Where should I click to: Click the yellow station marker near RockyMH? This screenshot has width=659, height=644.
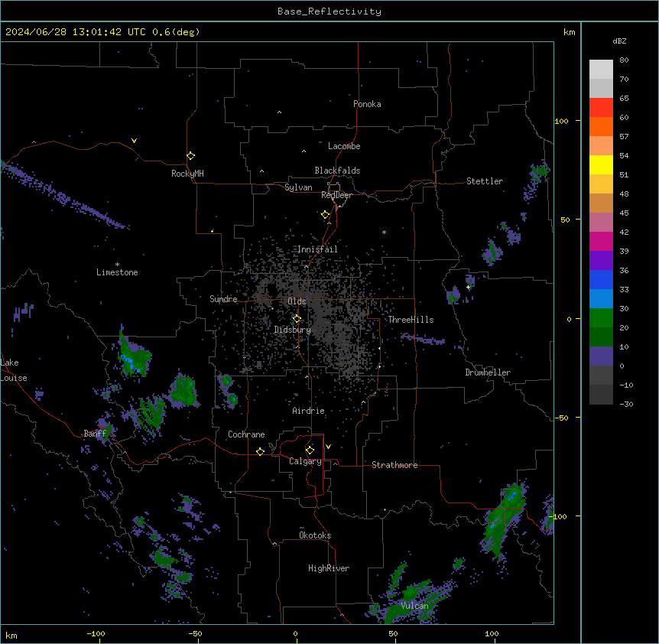click(190, 156)
